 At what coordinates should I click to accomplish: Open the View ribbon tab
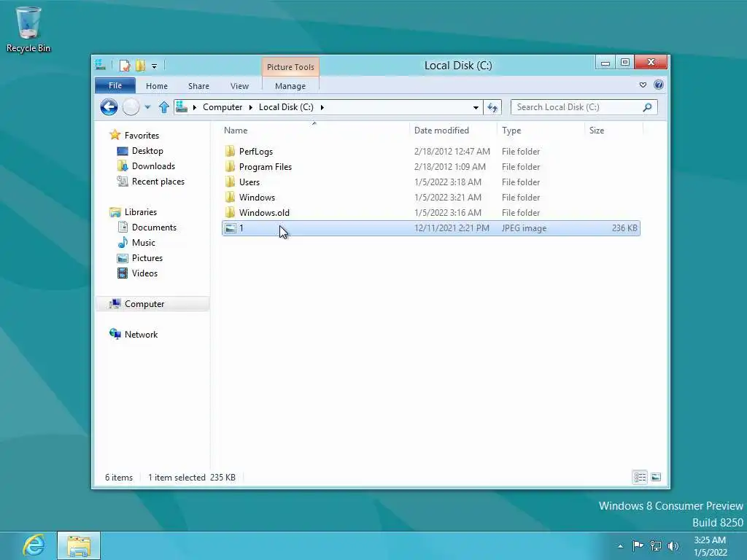click(239, 86)
